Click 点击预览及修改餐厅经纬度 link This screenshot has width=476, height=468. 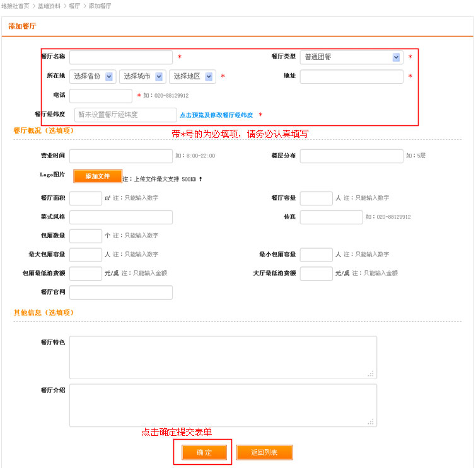click(216, 115)
